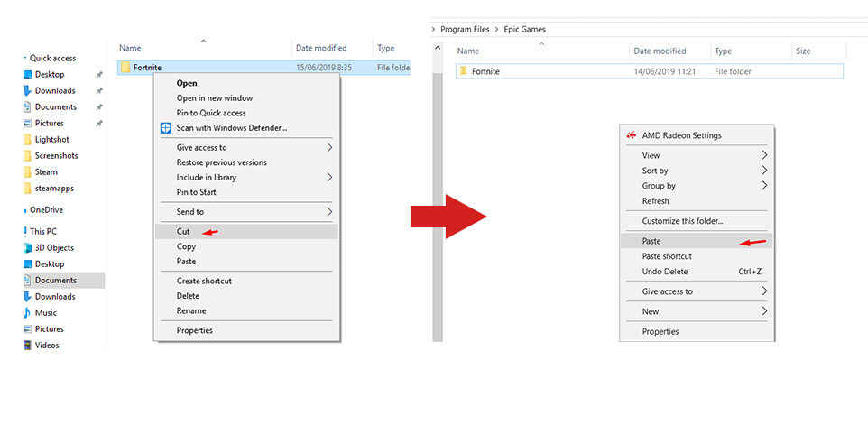This screenshot has height=425, width=868.
Task: Select OneDrive in the navigation pane
Action: [47, 209]
